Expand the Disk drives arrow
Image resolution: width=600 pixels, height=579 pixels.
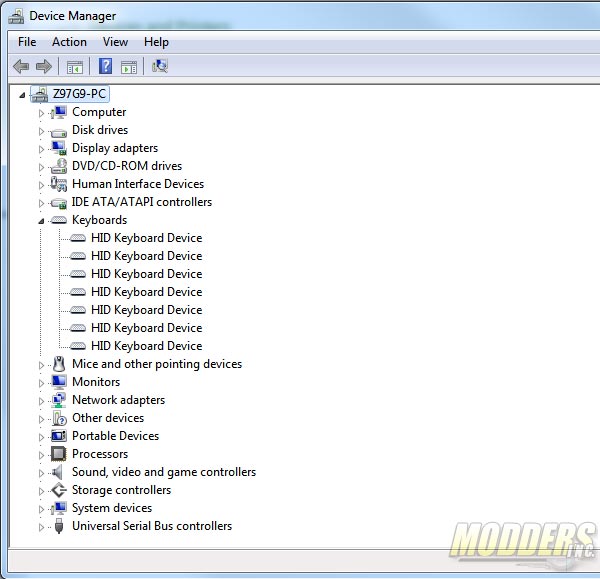click(41, 131)
